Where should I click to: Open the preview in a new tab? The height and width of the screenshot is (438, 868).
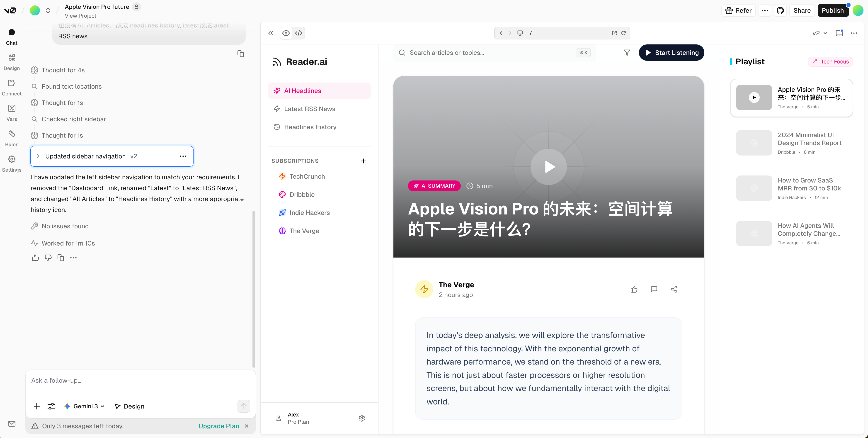[614, 33]
